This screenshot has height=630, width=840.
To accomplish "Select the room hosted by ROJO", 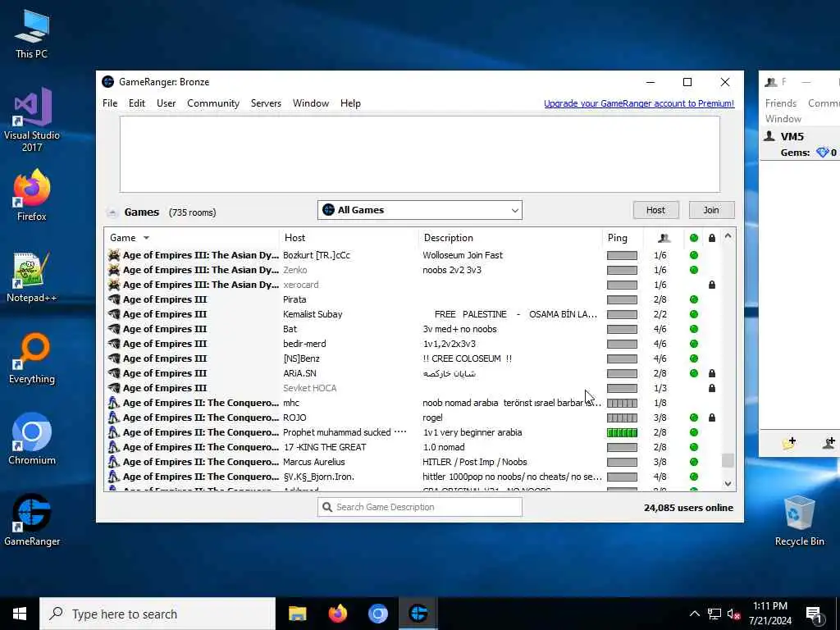I will 413,418.
